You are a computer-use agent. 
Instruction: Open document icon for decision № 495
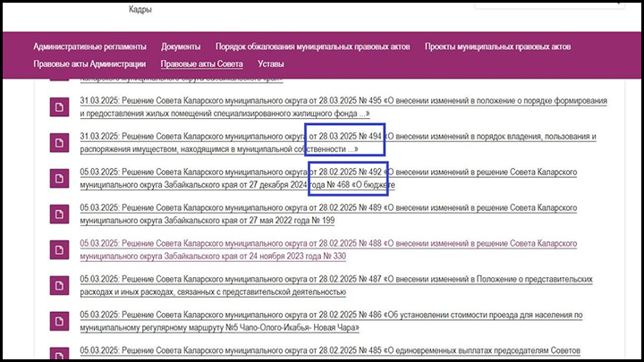coord(59,107)
